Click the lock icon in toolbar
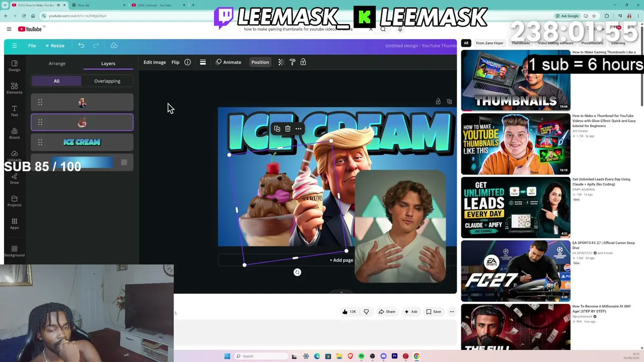This screenshot has width=644, height=362. [303, 62]
